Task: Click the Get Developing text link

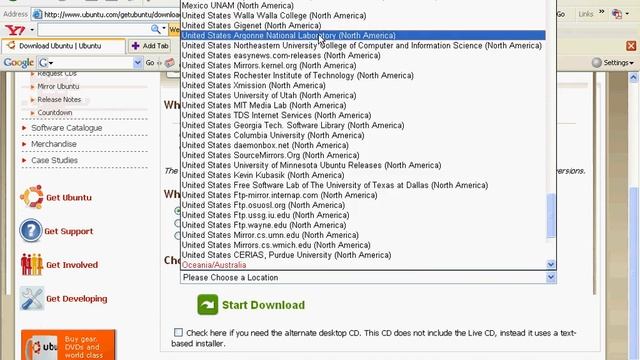Action: 77,299
